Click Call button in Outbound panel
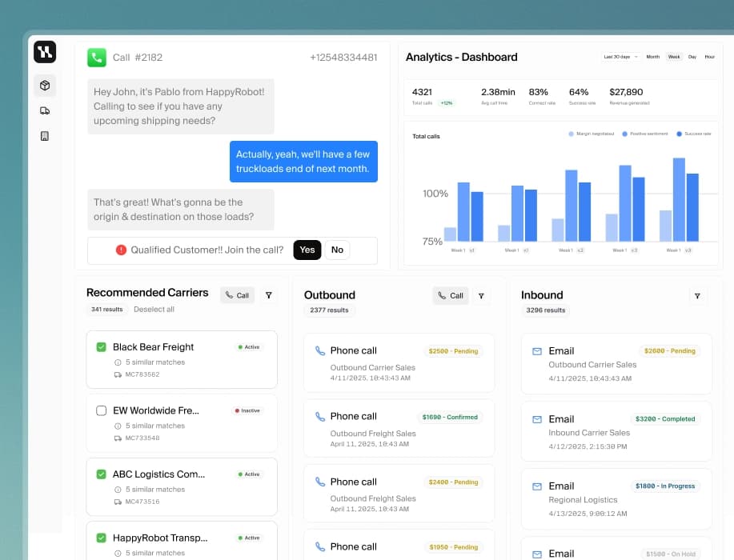The image size is (734, 560). point(451,296)
